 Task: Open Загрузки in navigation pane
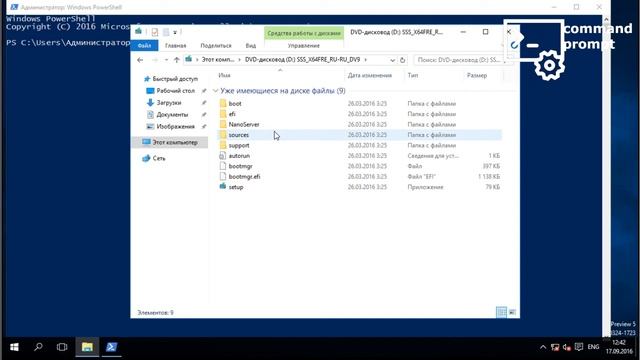(164, 103)
